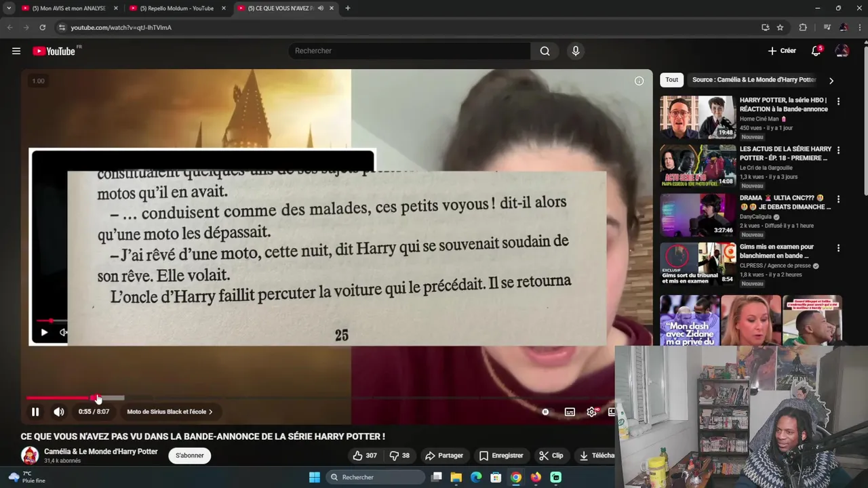This screenshot has width=868, height=488.
Task: Click the YouTube search field
Action: point(410,51)
